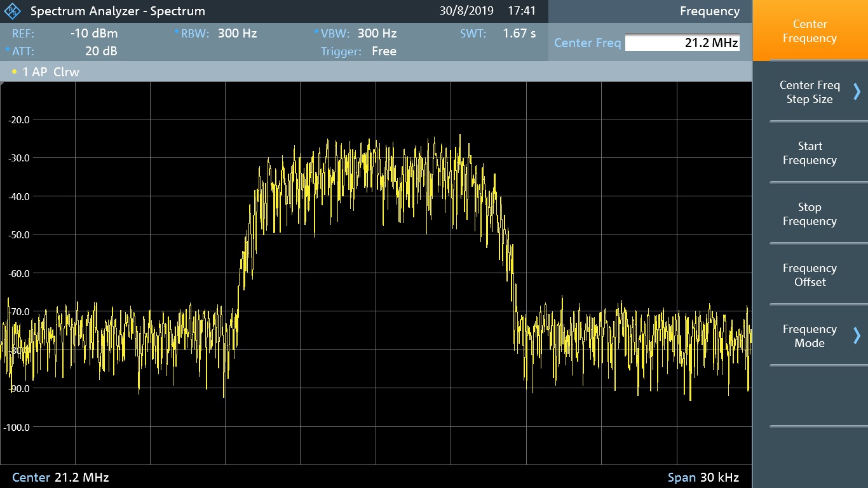Viewport: 868px width, 488px height.
Task: Expand the Frequency Mode chevron arrow
Action: [857, 335]
